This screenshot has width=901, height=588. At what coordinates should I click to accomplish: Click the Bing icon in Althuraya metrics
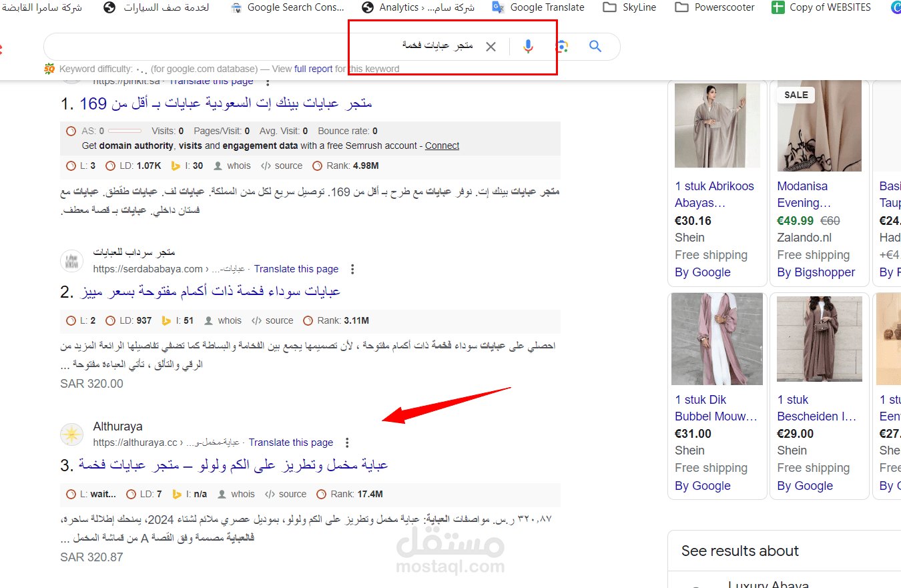(177, 494)
